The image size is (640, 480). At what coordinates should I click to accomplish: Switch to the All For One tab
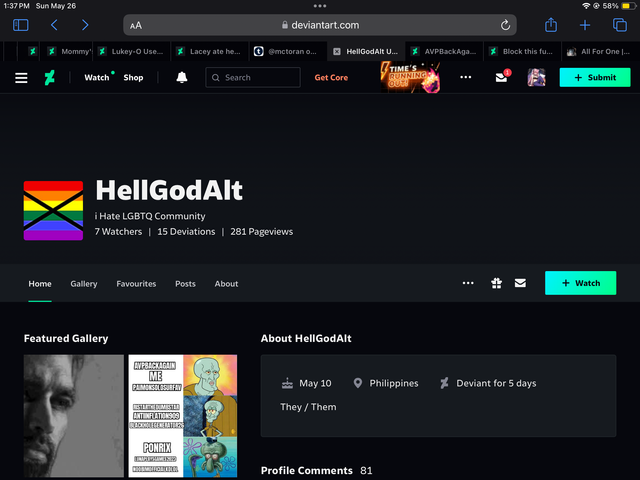(x=600, y=51)
